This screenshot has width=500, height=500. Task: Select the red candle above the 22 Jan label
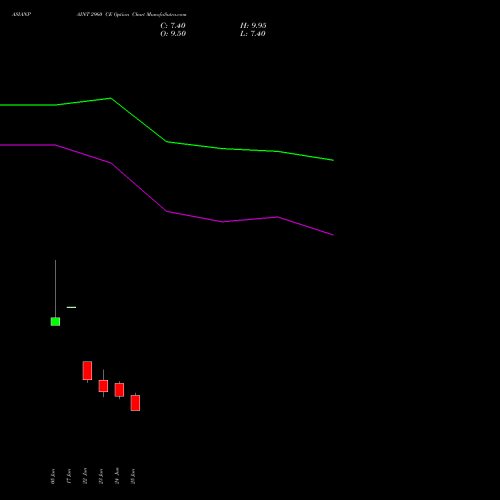pos(87,370)
